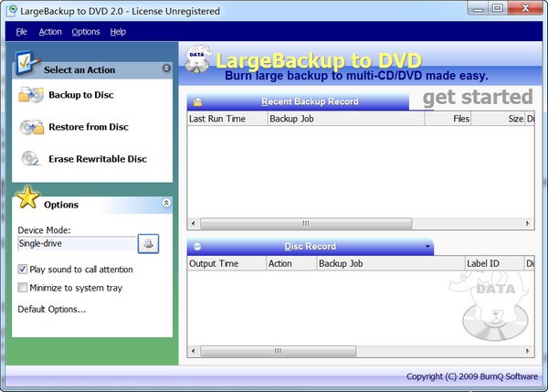
Task: Click the Select an Action checklist icon
Action: [26, 63]
